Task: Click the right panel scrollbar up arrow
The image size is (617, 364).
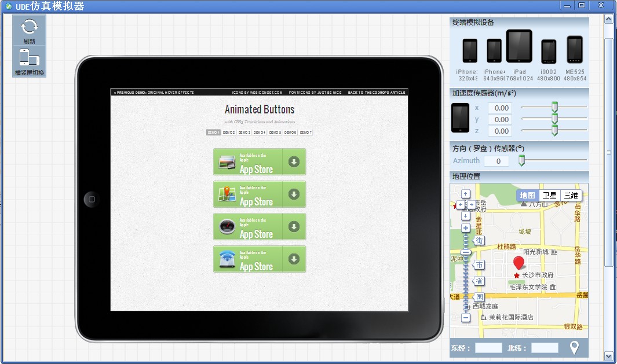Action: click(609, 19)
